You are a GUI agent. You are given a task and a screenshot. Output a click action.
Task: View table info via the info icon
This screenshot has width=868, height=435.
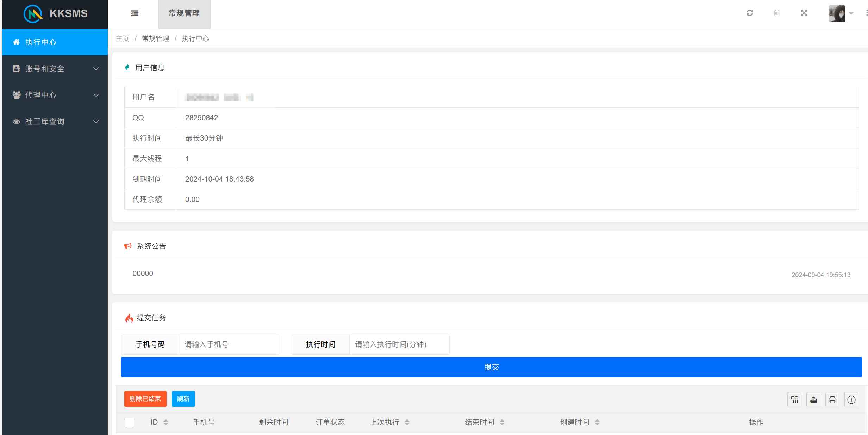[851, 399]
